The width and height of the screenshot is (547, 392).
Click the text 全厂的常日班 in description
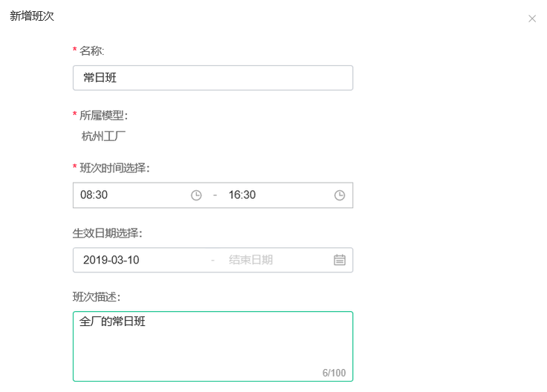112,321
